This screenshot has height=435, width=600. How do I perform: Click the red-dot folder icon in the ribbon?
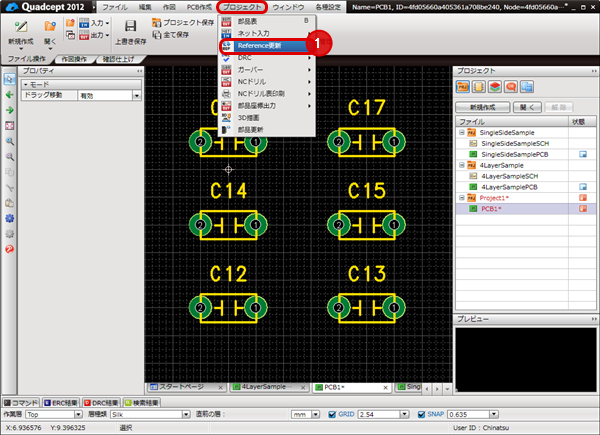tap(70, 23)
